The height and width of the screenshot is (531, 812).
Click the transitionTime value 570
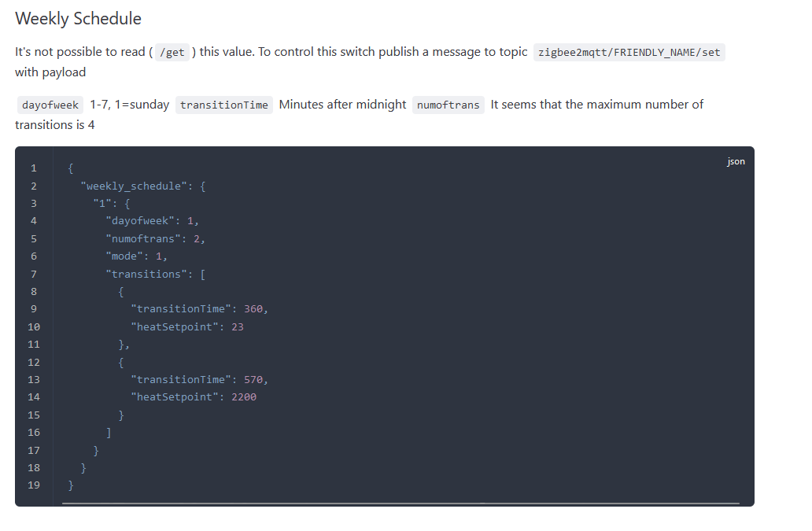[253, 380]
